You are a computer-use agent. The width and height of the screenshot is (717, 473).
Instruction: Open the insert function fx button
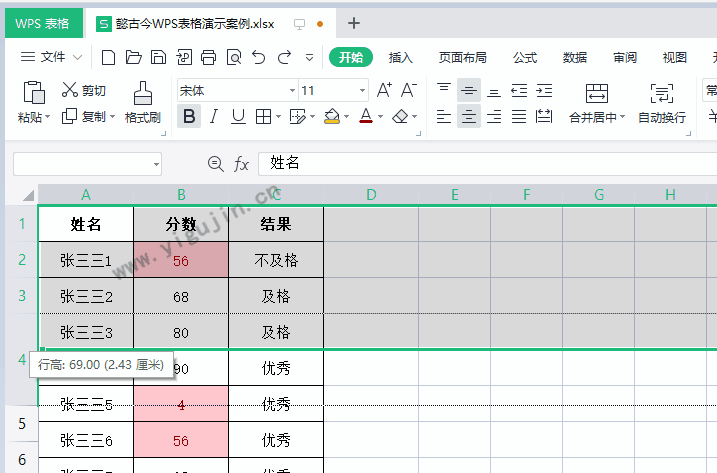click(x=241, y=163)
